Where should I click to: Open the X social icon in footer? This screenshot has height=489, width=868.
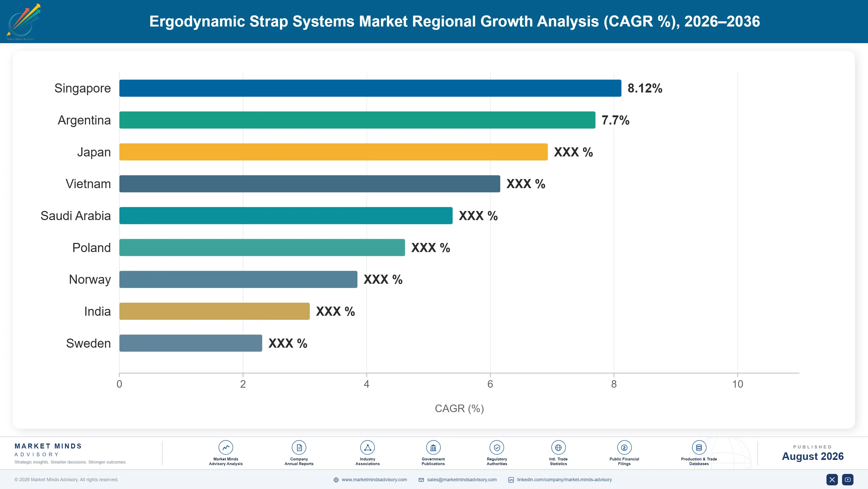(832, 480)
